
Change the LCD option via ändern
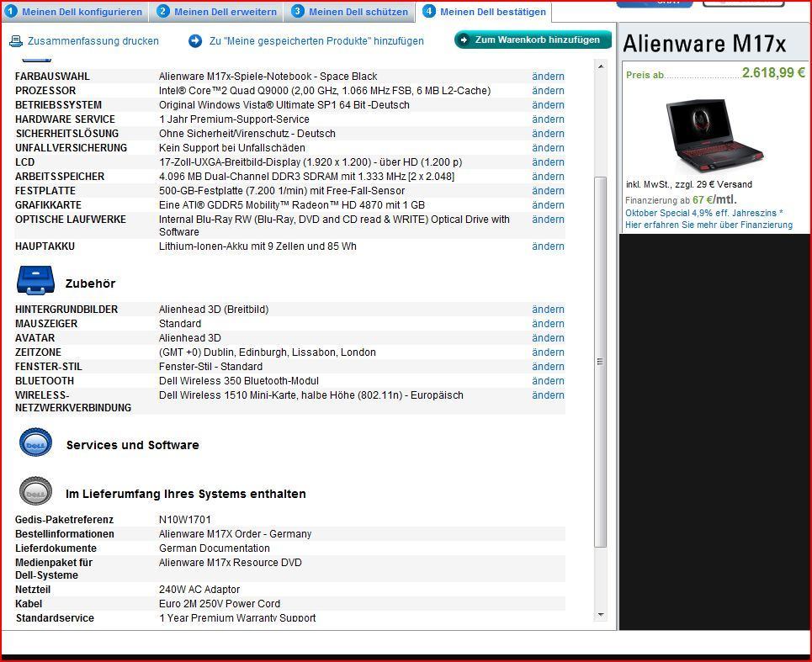[x=548, y=162]
